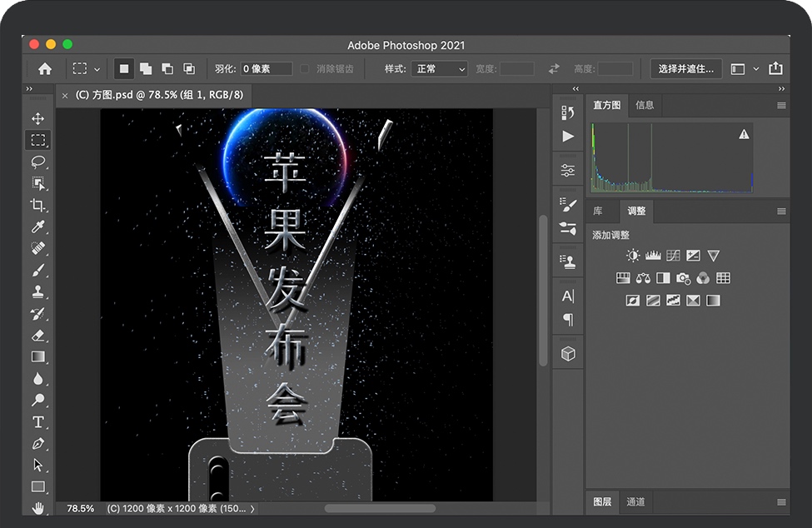This screenshot has height=528, width=812.
Task: Add a Brightness/Contrast adjustment
Action: [633, 256]
